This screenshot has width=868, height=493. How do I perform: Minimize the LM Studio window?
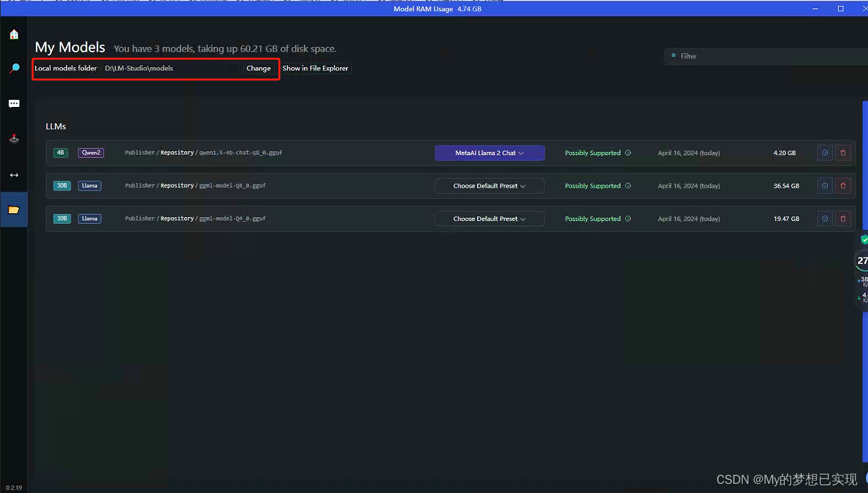coord(816,8)
